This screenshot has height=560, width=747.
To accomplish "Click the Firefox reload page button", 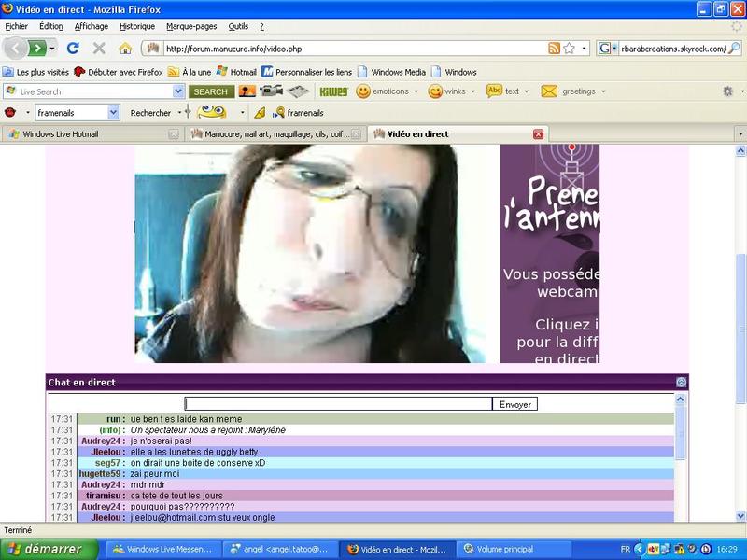I will coord(73,48).
